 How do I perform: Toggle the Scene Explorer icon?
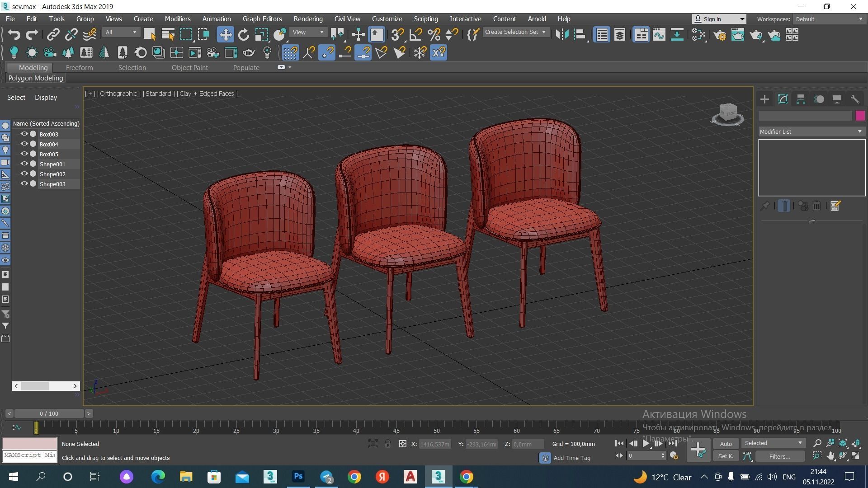tap(602, 35)
